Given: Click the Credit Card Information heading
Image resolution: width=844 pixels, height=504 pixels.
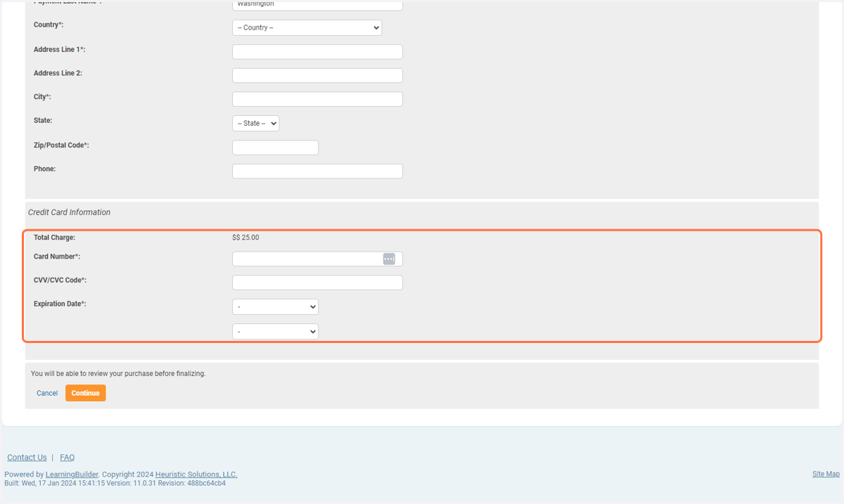Looking at the screenshot, I should (x=69, y=212).
